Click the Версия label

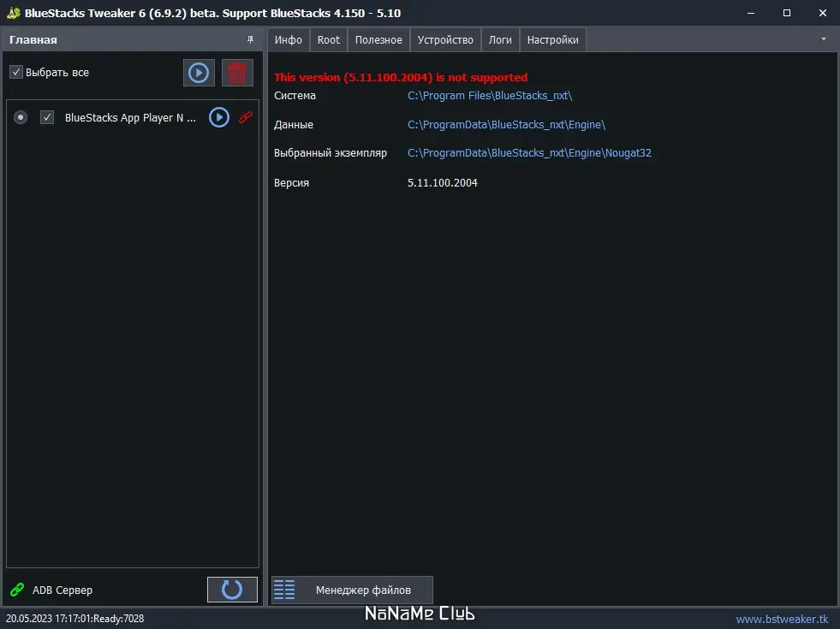pos(291,183)
